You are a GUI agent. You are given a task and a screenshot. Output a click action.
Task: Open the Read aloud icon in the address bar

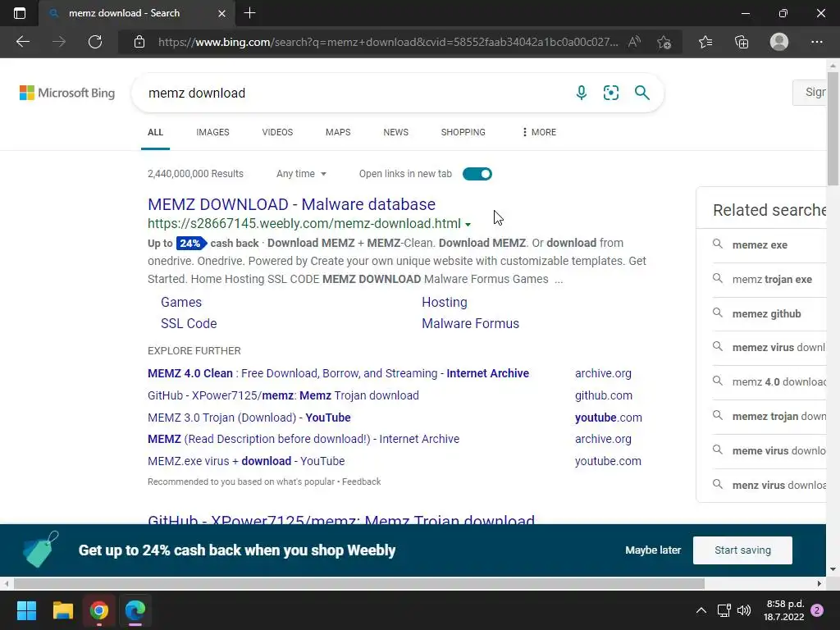634,42
